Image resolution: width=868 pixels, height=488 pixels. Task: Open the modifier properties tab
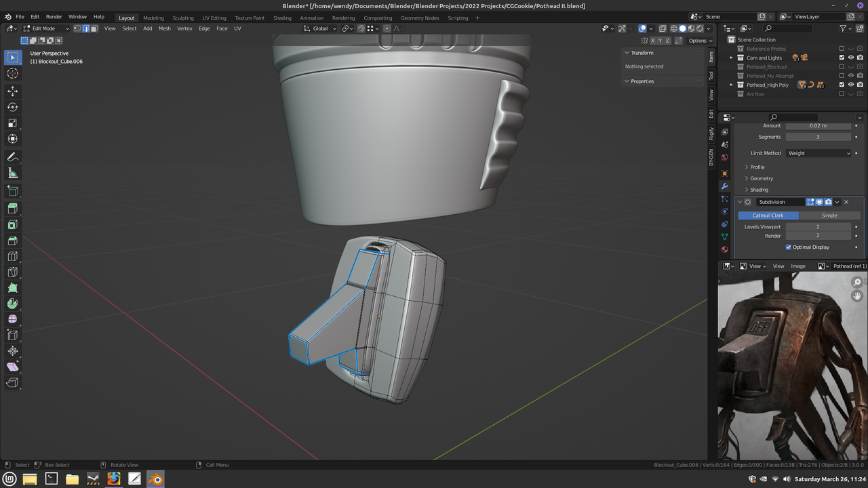[x=724, y=186]
